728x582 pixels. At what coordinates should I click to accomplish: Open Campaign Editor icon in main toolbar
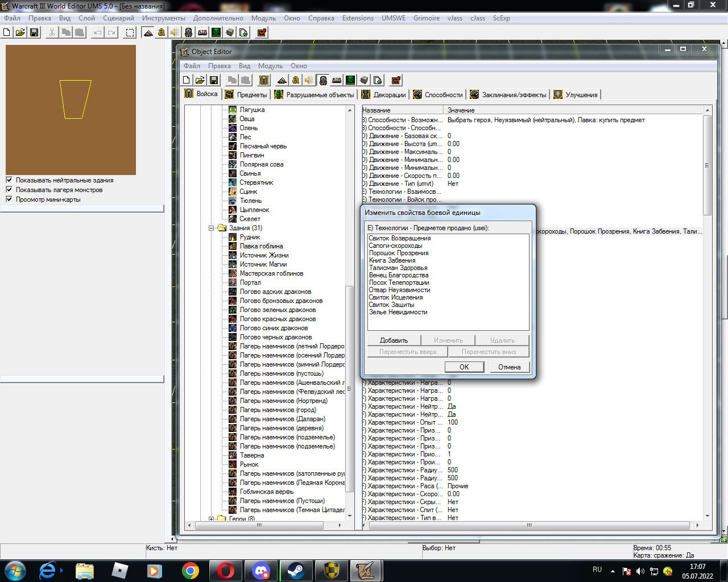click(202, 32)
